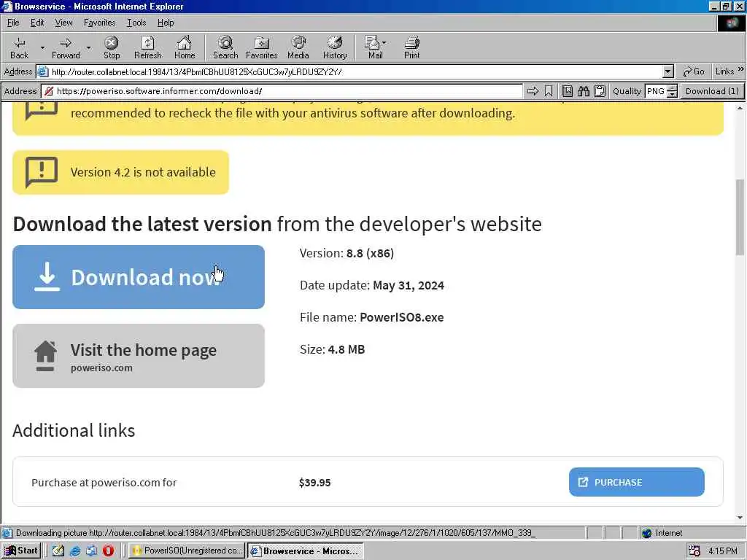The height and width of the screenshot is (560, 747).
Task: Open the Start menu
Action: coord(21,551)
